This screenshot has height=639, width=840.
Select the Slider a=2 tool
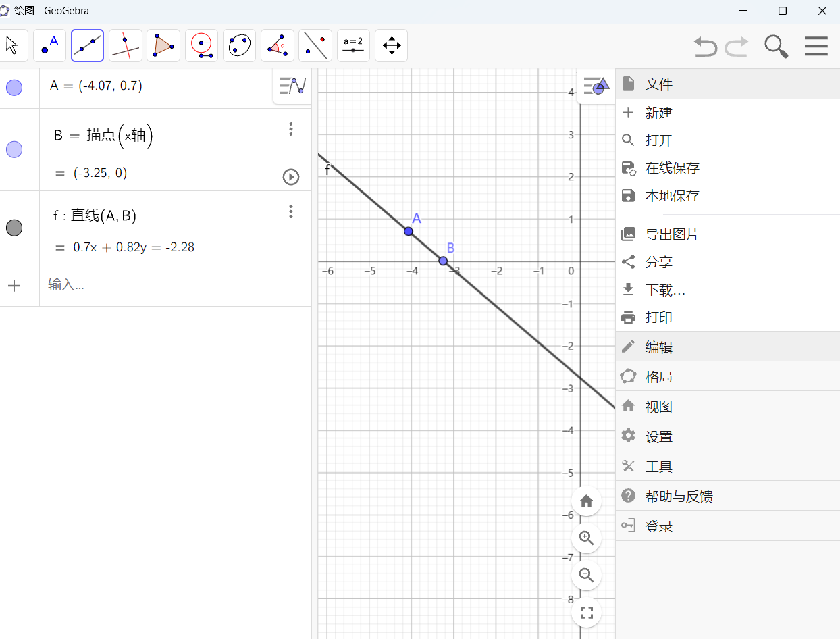353,45
